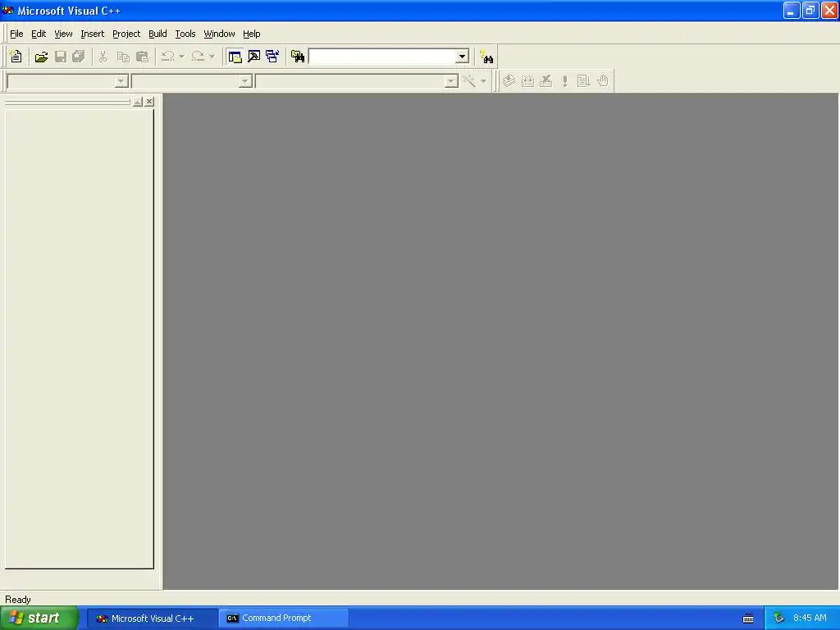
Task: Click the Build icon in build toolbar
Action: click(527, 81)
